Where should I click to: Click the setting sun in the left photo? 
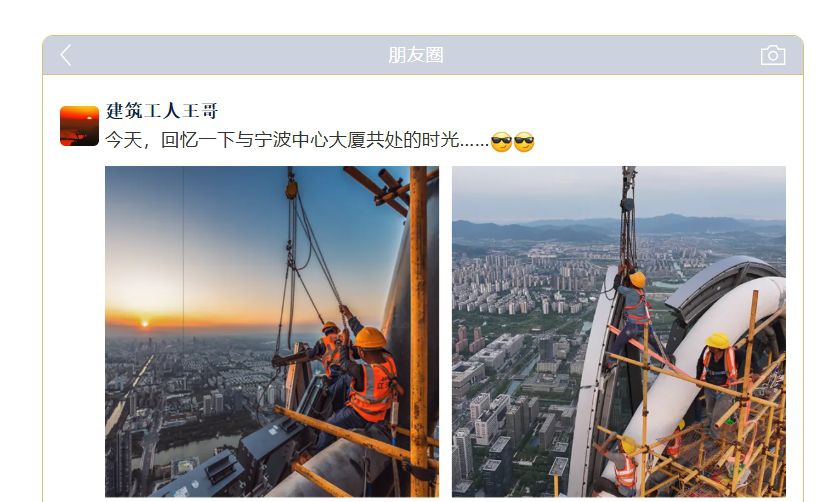click(x=144, y=323)
